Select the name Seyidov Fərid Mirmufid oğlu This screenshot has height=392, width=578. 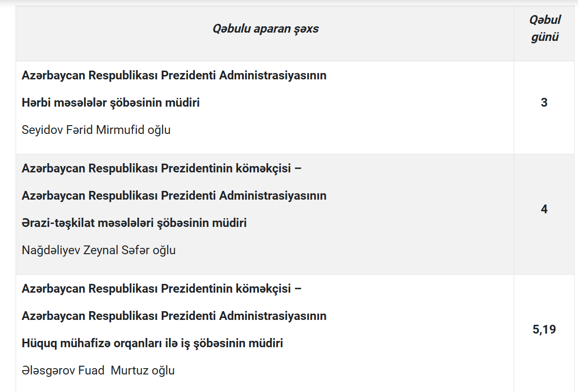click(x=96, y=130)
